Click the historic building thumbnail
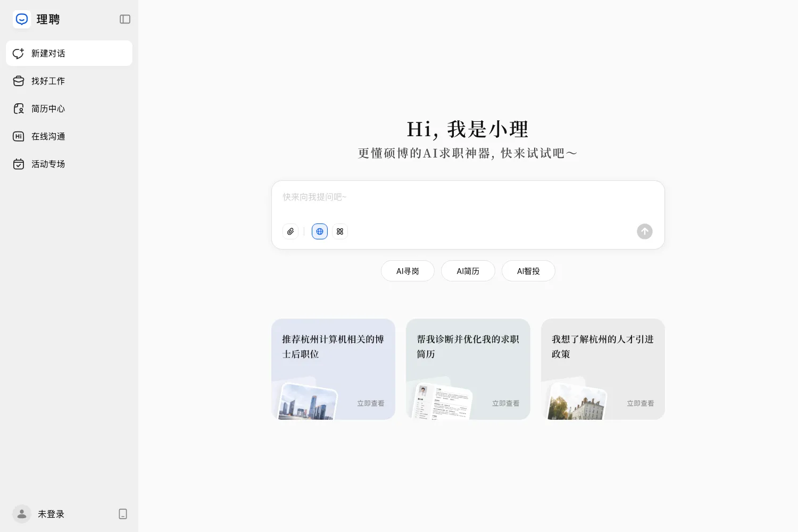Screen dimensions: 798x532 tap(577, 402)
